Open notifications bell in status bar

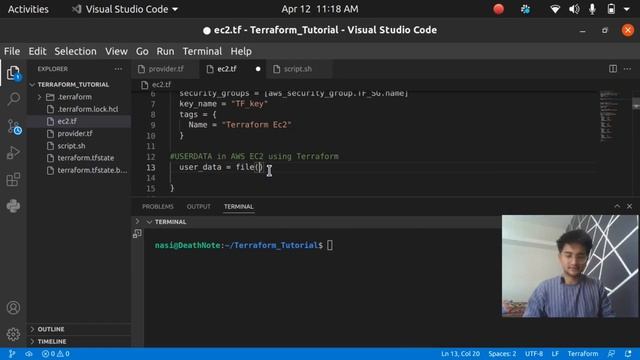[628, 354]
